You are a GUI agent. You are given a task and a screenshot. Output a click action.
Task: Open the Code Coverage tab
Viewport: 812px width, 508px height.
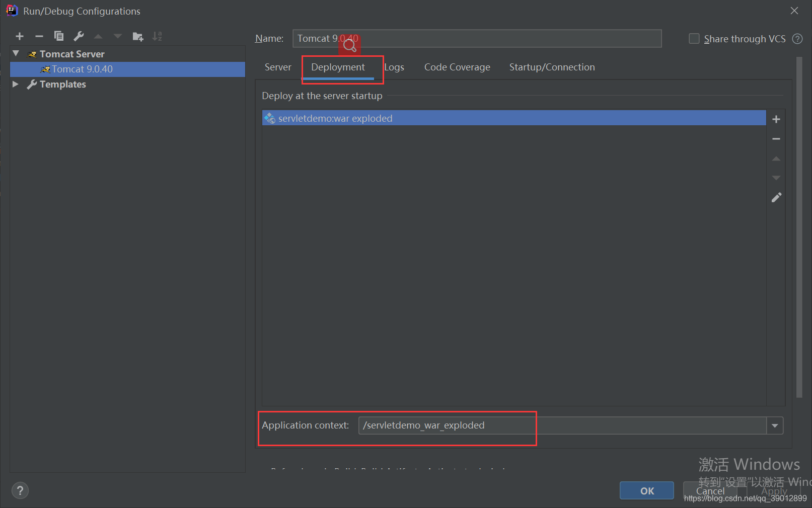pos(457,67)
